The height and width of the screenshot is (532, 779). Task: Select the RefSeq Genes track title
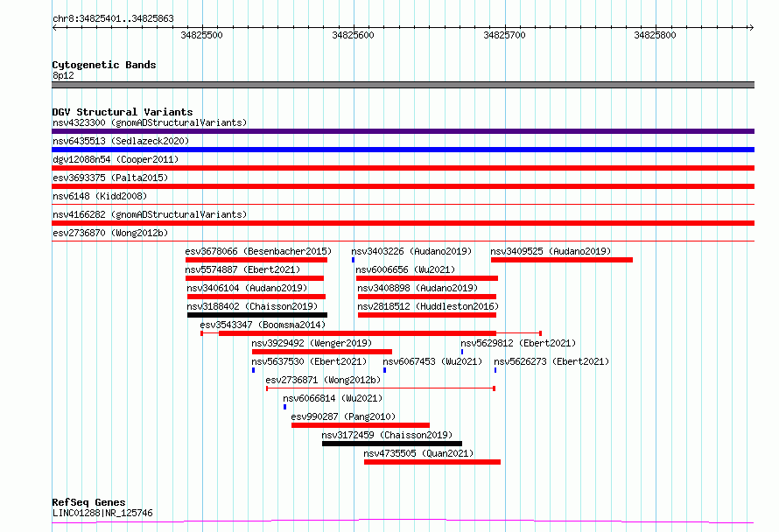(88, 503)
